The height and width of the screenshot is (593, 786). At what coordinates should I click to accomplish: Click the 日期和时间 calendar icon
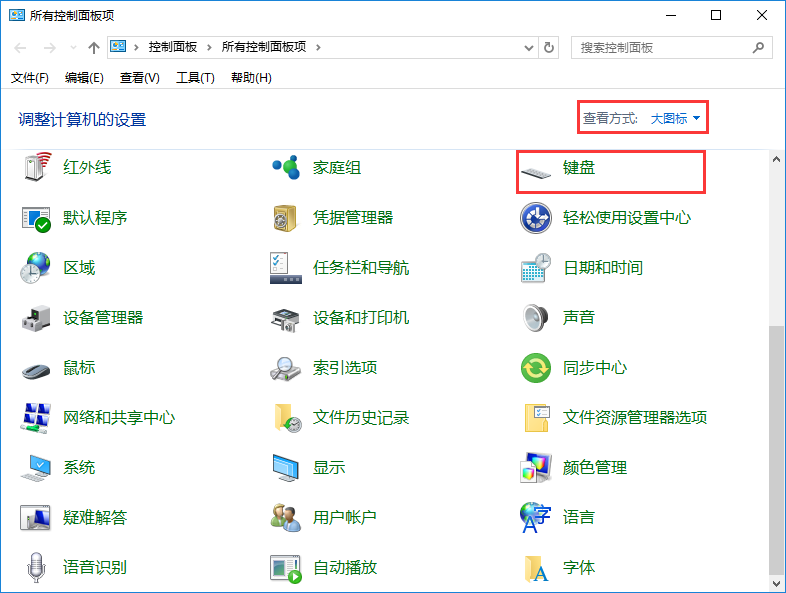(537, 268)
